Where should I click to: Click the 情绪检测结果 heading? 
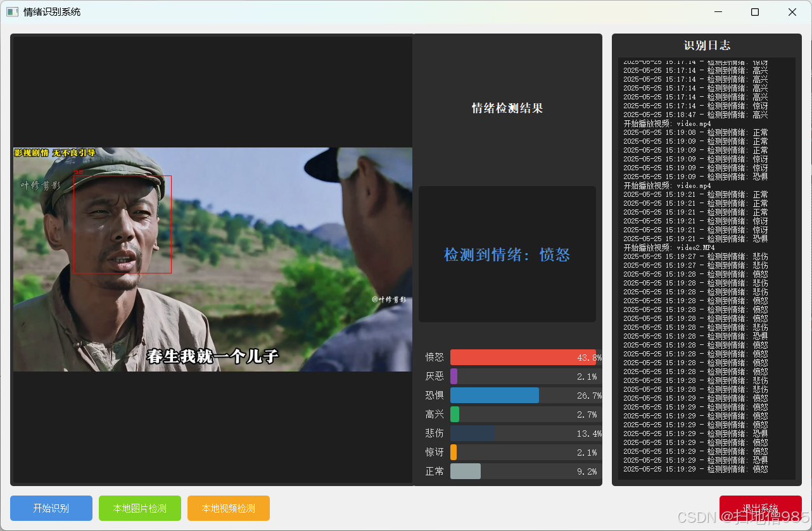point(507,108)
